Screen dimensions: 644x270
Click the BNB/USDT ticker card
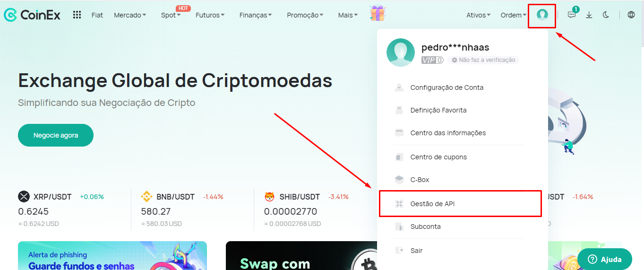coord(193,210)
